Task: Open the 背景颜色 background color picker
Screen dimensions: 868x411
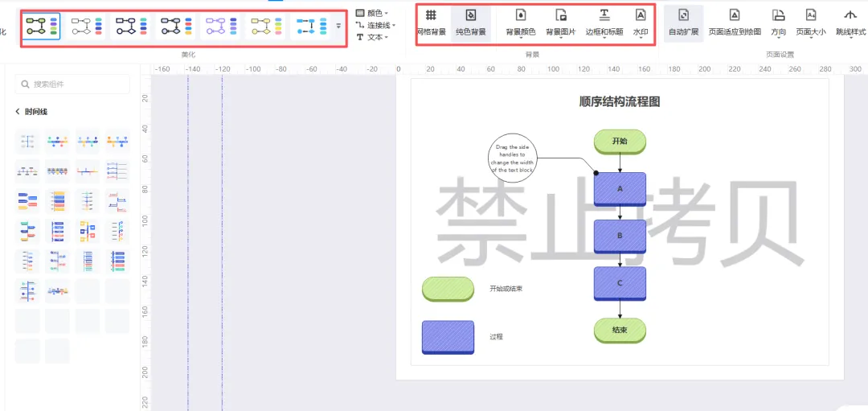Action: [x=520, y=23]
